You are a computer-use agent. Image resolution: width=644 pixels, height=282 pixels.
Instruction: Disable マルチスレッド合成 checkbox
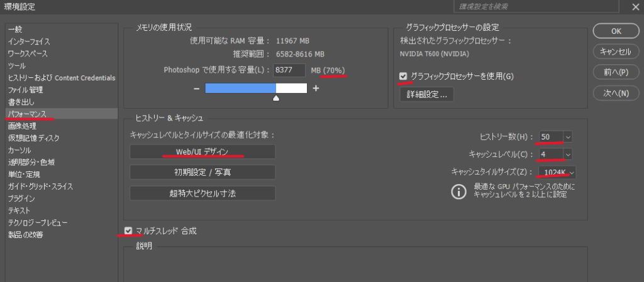(x=128, y=230)
